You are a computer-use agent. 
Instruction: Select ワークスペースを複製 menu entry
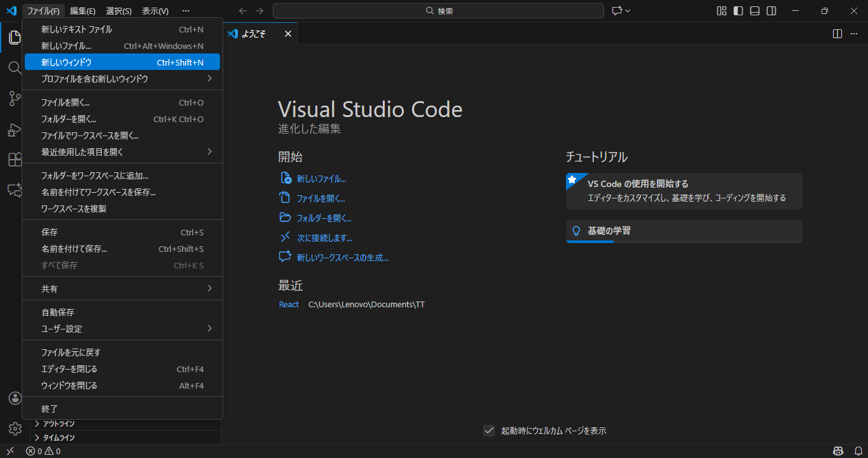coord(122,209)
